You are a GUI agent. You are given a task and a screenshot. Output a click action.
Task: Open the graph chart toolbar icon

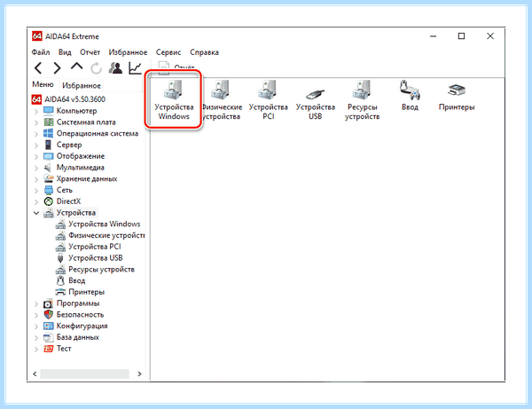pos(135,68)
